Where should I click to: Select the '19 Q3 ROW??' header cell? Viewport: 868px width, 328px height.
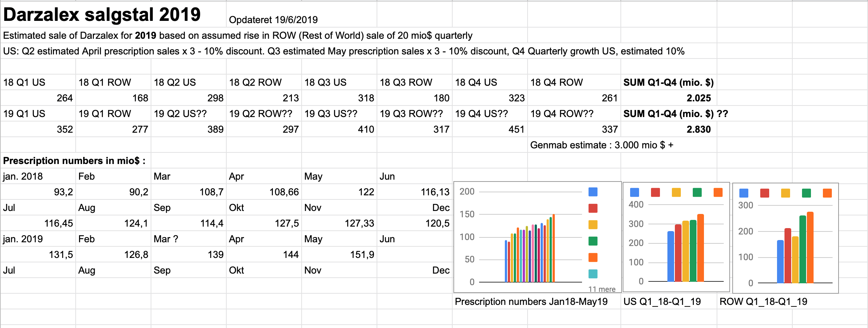click(415, 113)
